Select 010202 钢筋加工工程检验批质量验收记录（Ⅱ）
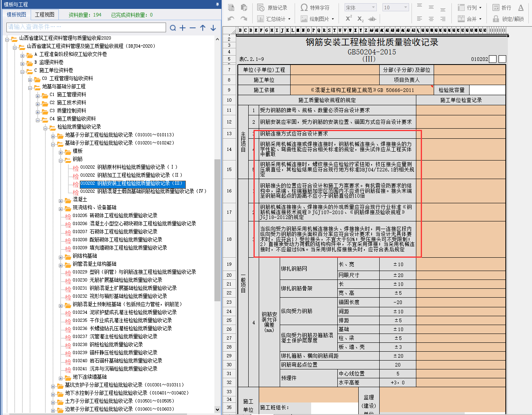 131,175
